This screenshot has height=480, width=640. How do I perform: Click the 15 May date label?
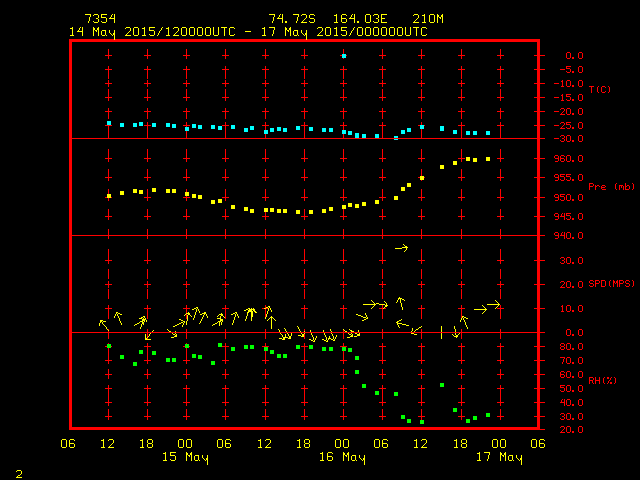coord(186,458)
